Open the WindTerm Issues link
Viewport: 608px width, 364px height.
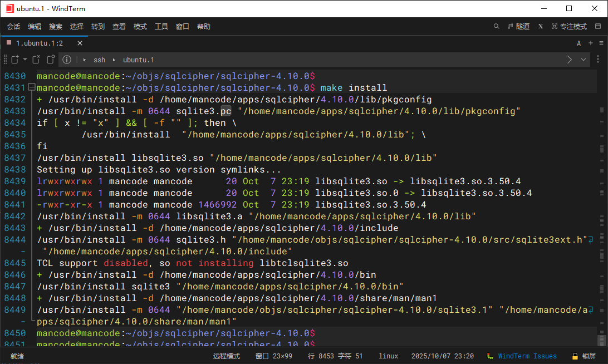527,356
